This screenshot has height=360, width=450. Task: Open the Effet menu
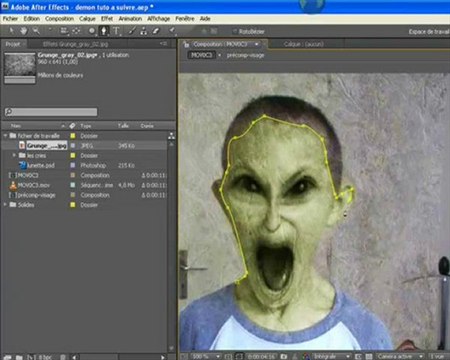click(x=107, y=19)
